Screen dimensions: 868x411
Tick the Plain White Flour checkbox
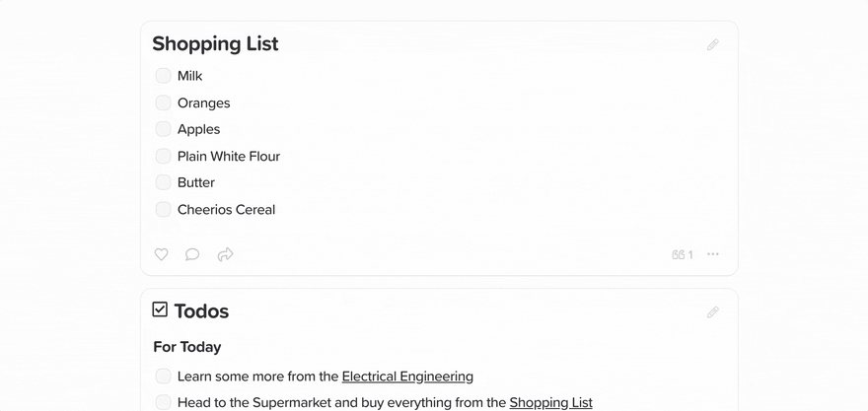pos(163,156)
